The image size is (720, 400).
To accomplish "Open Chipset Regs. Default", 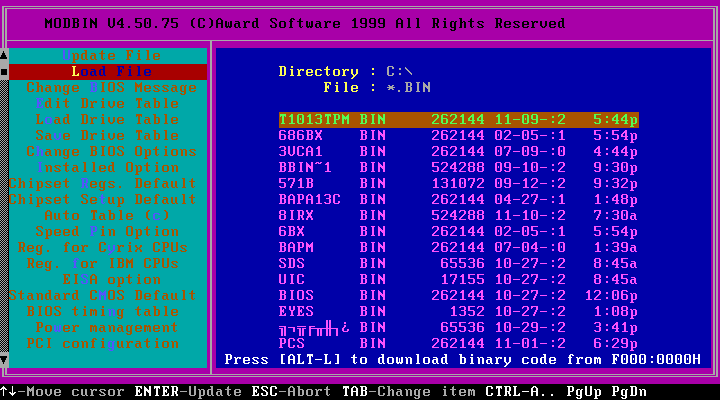I will (103, 184).
